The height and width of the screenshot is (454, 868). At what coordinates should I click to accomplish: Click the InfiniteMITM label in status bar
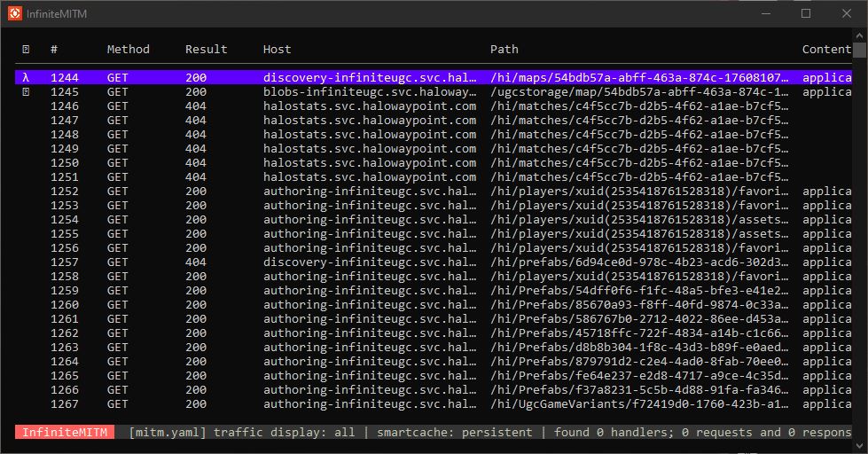[x=65, y=432]
